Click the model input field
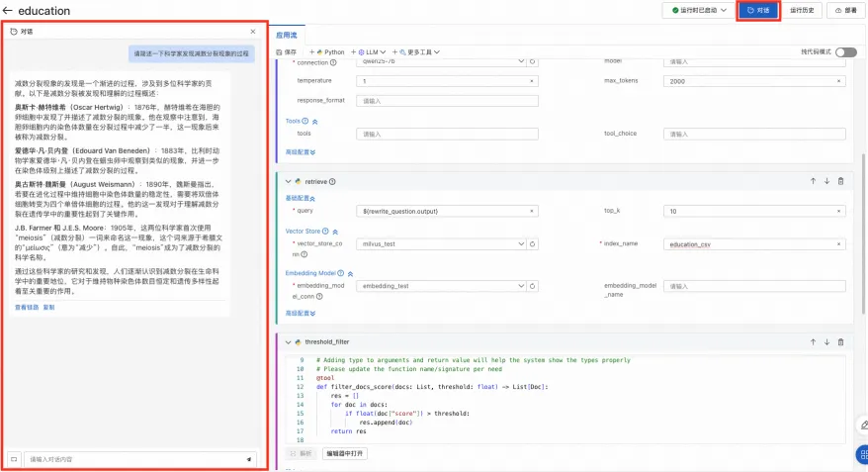The image size is (868, 472). click(x=754, y=61)
